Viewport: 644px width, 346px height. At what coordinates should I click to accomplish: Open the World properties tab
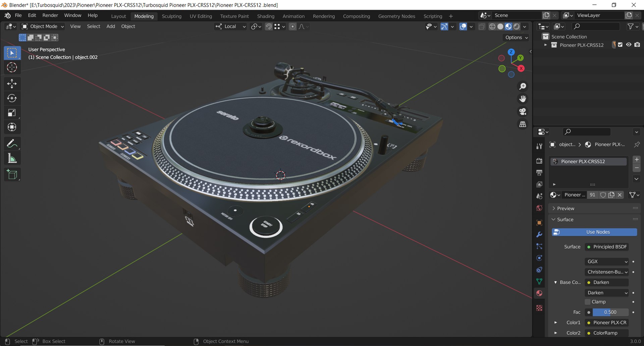[x=539, y=208]
